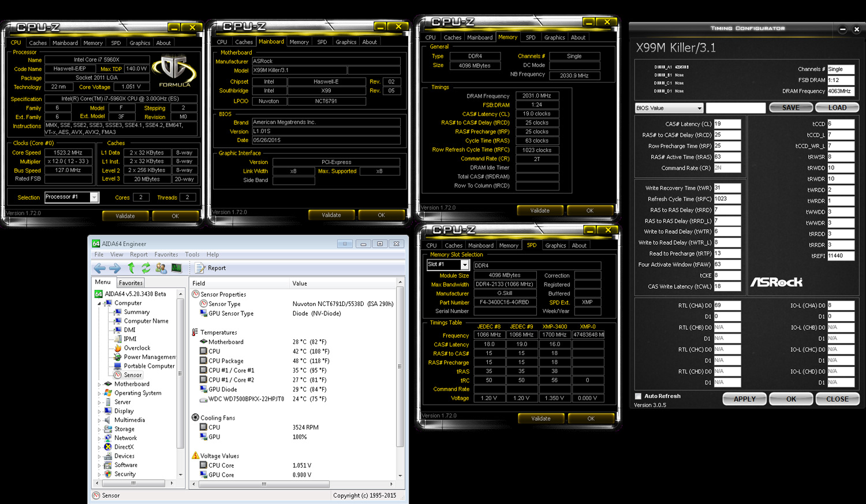Image resolution: width=866 pixels, height=504 pixels.
Task: Open Graphics tab in the CPU-Z Motherboard window
Action: 346,42
